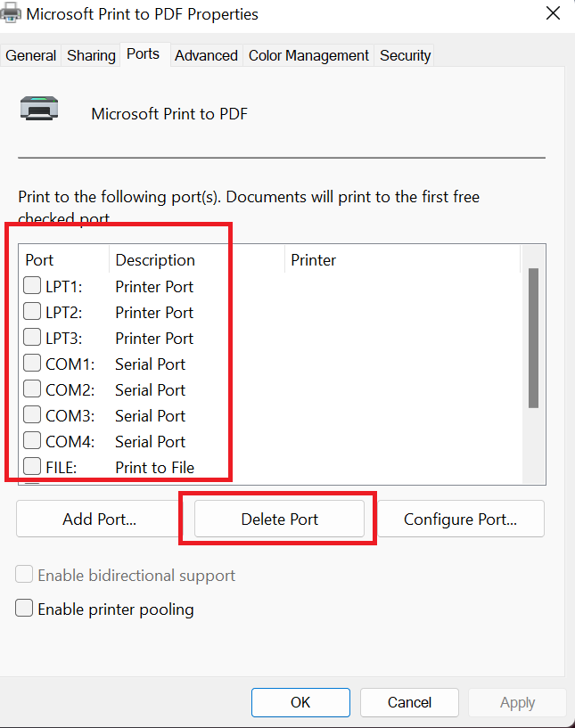Click the title bar printer icon

(11, 13)
